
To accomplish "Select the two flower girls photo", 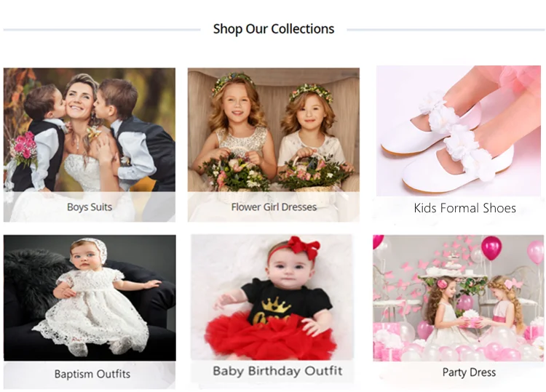I will coord(273,131).
